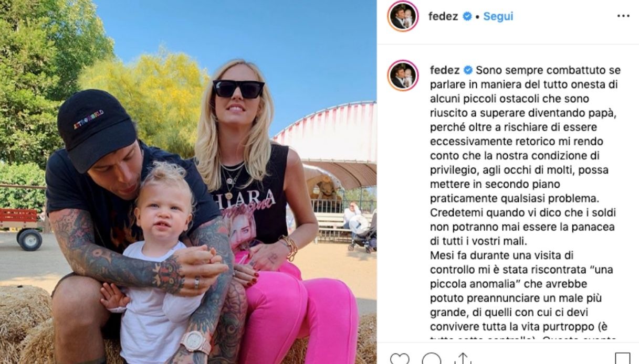Image resolution: width=639 pixels, height=364 pixels.
Task: Click the verified badge in the caption
Action: (468, 70)
